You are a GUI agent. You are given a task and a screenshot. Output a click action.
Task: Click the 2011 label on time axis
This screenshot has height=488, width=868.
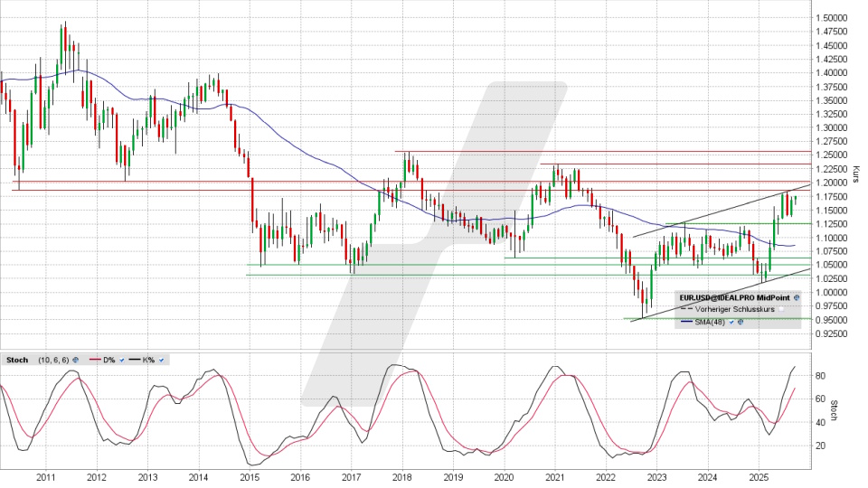point(45,477)
